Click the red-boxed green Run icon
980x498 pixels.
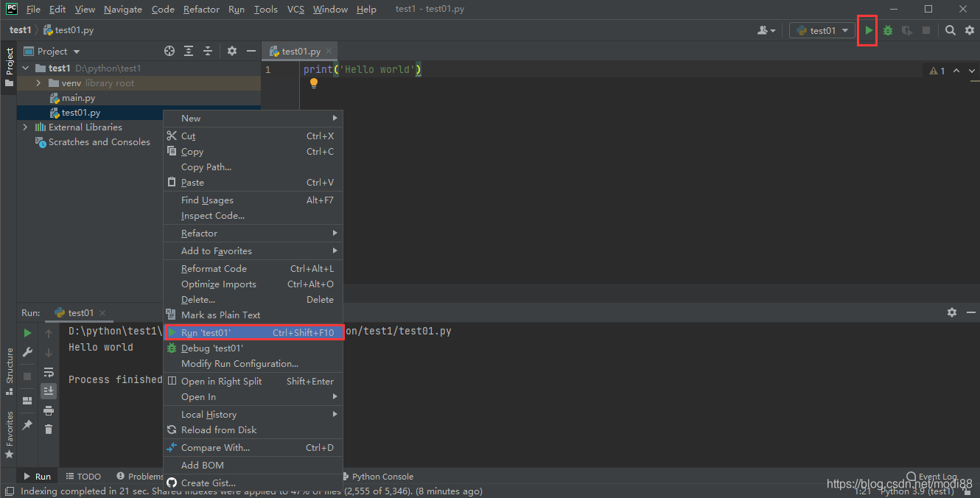(867, 31)
